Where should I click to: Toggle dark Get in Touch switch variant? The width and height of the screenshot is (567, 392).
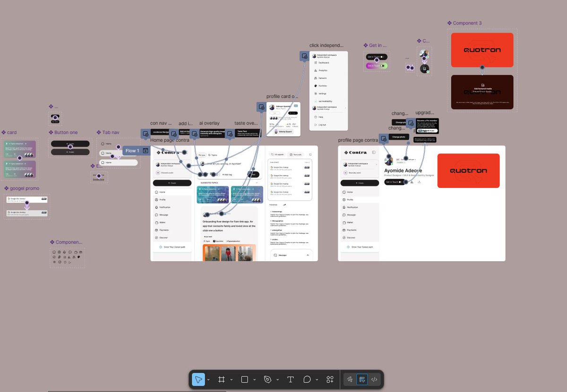[x=382, y=57]
